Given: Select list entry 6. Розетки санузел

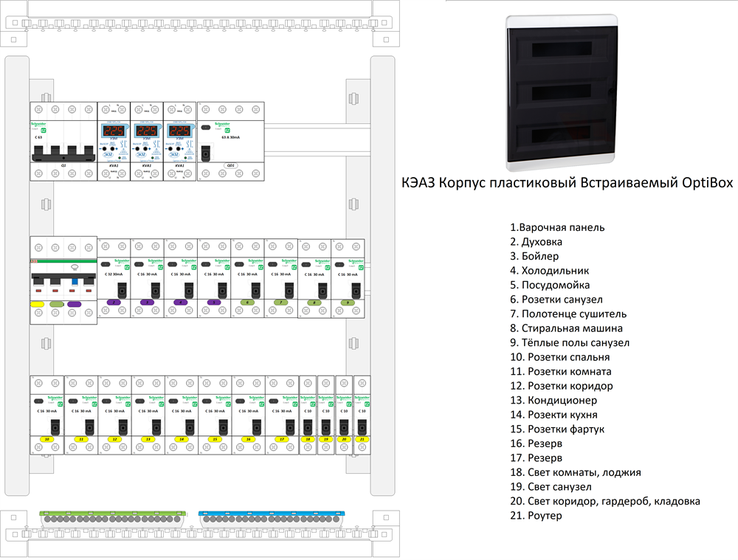Looking at the screenshot, I should click(x=556, y=300).
